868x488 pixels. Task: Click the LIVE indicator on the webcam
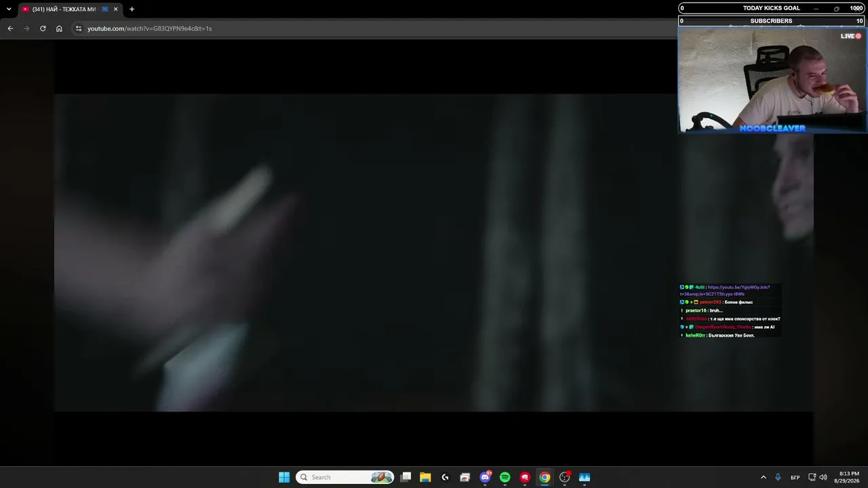(851, 36)
